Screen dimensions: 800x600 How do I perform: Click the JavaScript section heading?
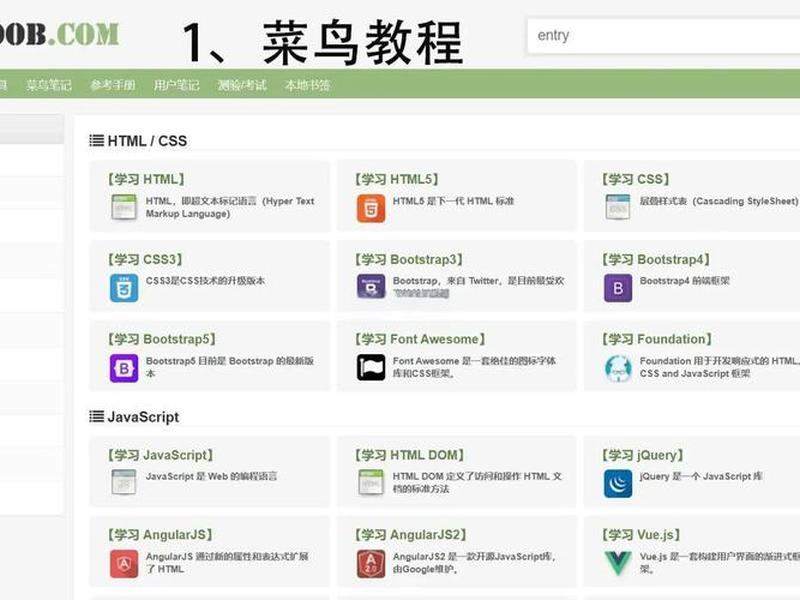(x=143, y=417)
